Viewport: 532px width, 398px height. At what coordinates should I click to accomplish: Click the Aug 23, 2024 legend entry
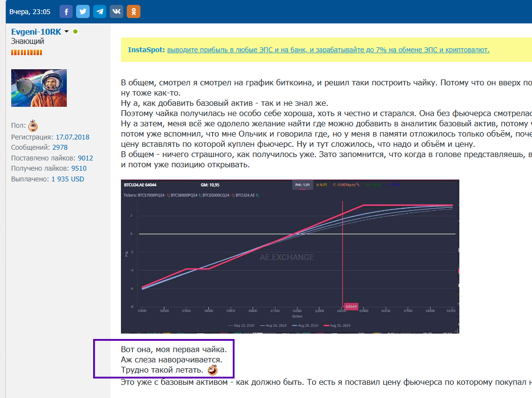coord(241,325)
